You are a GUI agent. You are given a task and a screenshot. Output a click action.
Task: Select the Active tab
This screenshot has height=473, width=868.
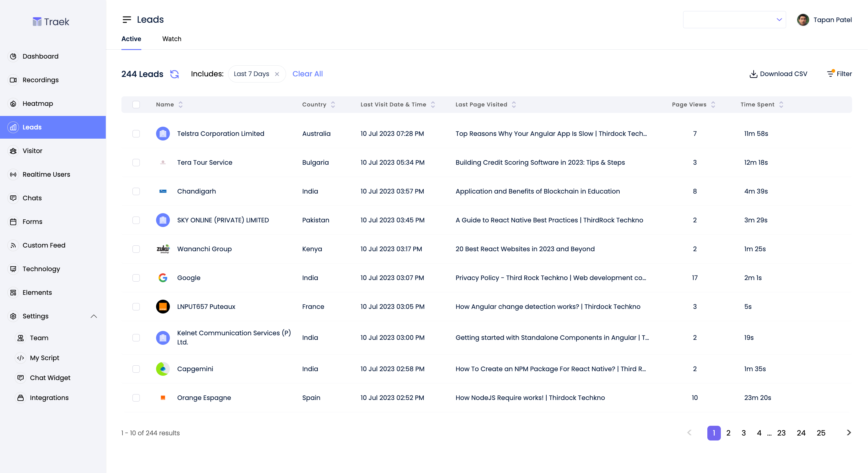point(131,39)
